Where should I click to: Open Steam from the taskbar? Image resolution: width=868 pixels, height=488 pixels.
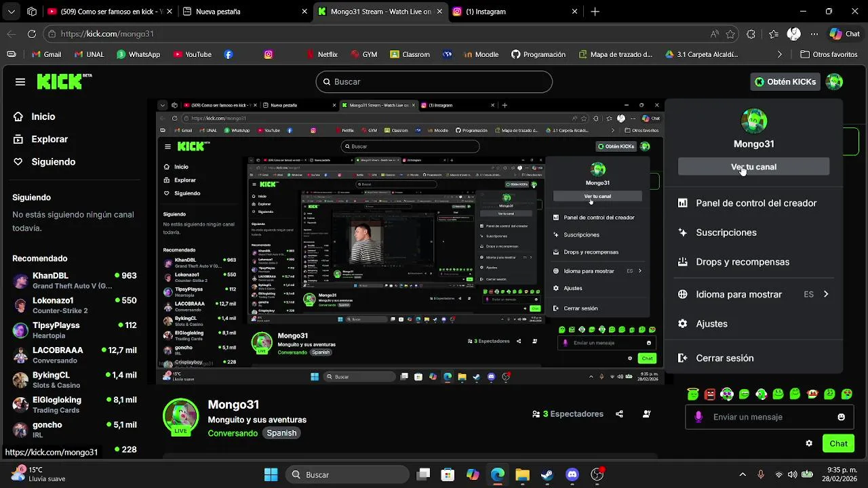[x=547, y=474]
